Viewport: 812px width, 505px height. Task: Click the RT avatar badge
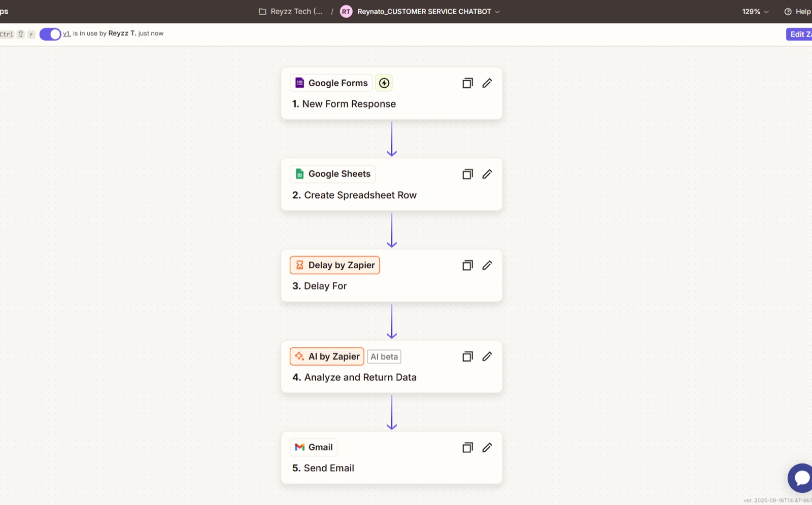pyautogui.click(x=346, y=12)
